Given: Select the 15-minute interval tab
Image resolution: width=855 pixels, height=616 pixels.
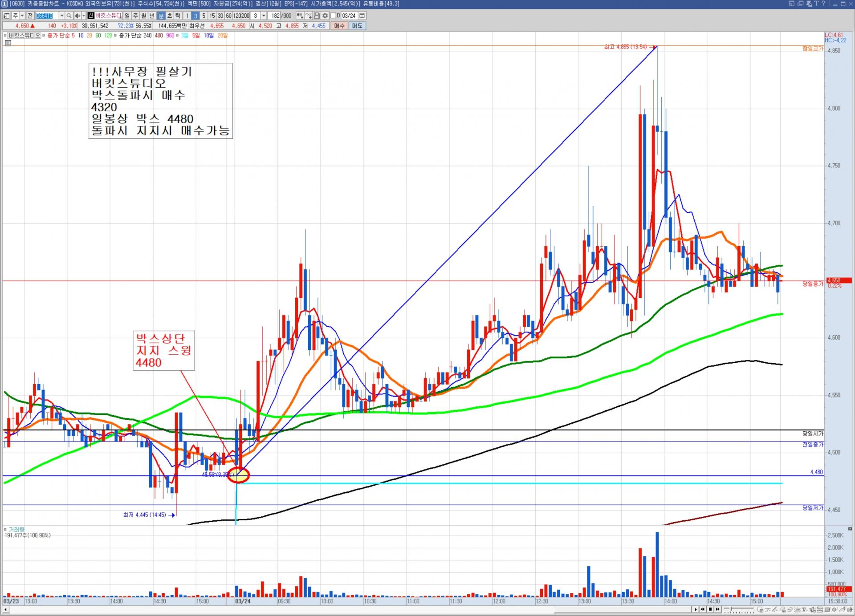Looking at the screenshot, I should coord(212,16).
